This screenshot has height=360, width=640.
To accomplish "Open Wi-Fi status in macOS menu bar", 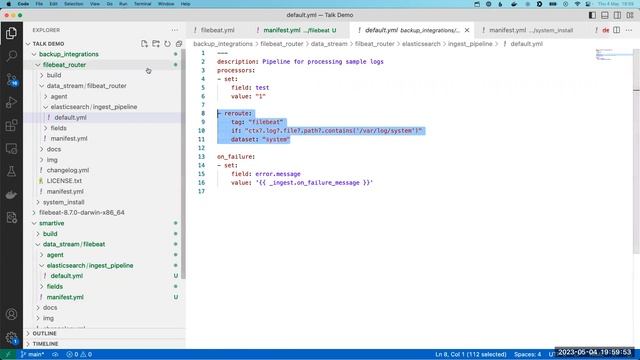I will coord(577,4).
